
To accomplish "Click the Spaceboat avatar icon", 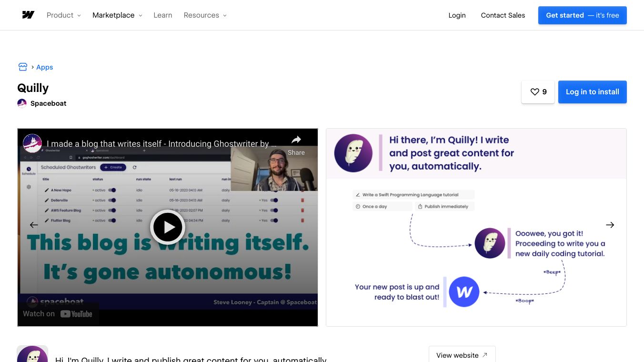I will coord(22,103).
